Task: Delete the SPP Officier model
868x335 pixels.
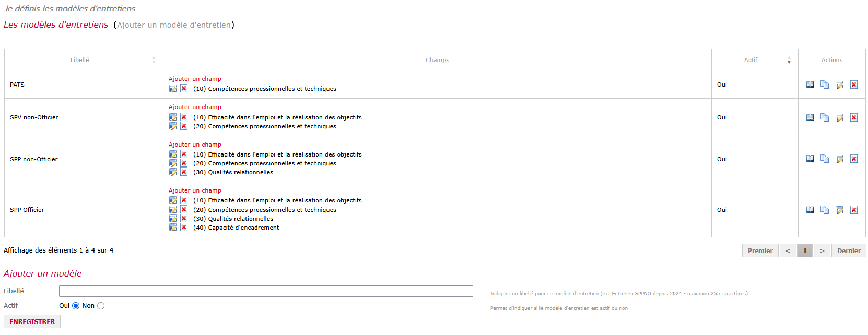Action: click(x=854, y=210)
